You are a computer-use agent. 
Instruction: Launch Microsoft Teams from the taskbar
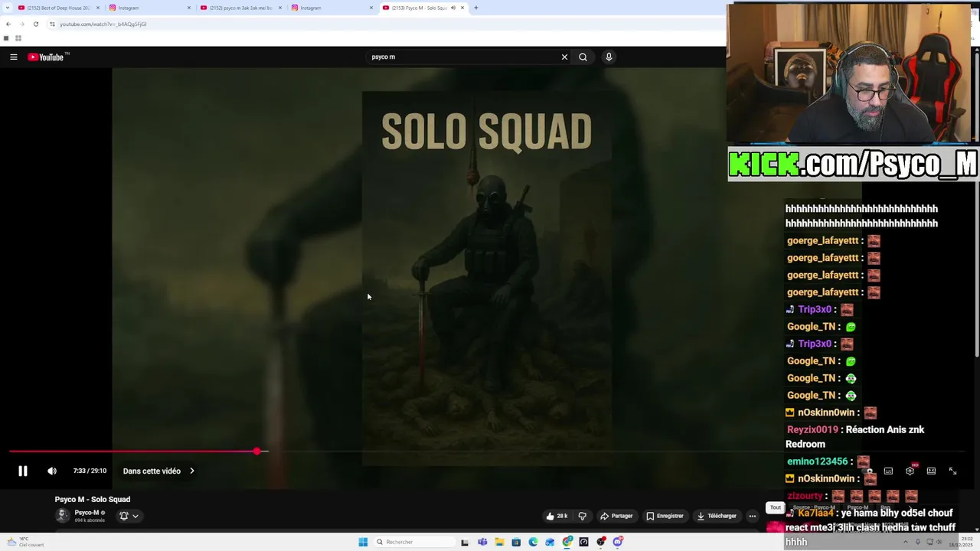click(482, 542)
